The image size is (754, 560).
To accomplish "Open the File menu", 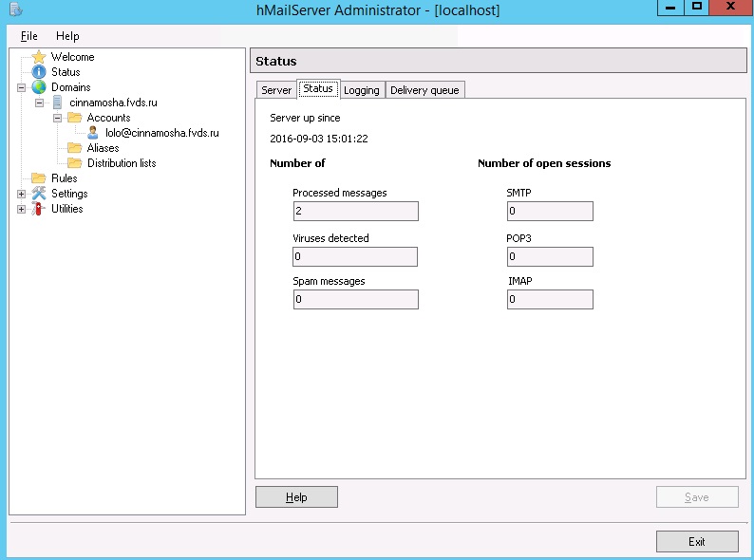I will [x=28, y=36].
